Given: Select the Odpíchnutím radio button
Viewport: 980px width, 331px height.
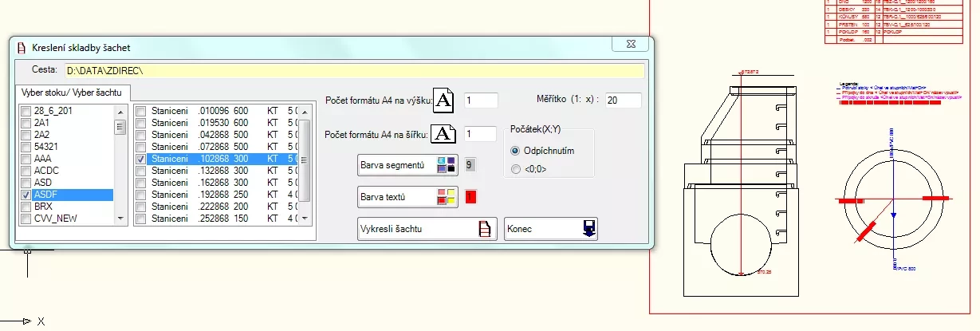Looking at the screenshot, I should [515, 151].
